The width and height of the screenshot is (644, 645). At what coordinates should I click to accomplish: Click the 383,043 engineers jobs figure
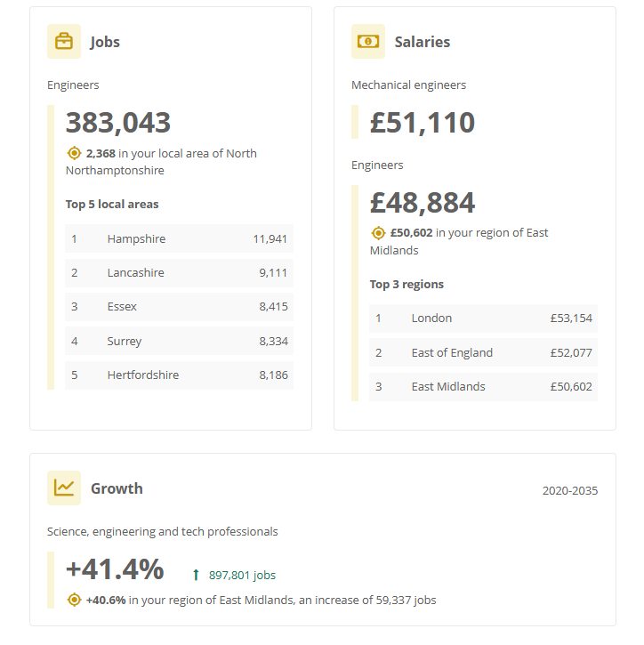coord(118,123)
